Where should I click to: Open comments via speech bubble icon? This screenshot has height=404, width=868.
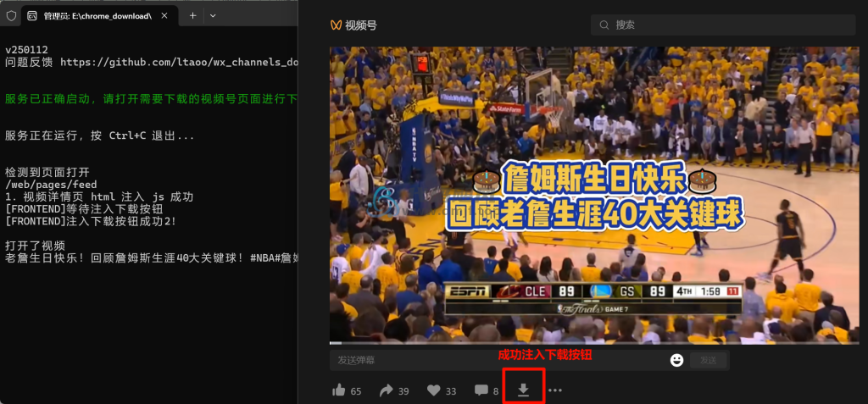tap(481, 390)
